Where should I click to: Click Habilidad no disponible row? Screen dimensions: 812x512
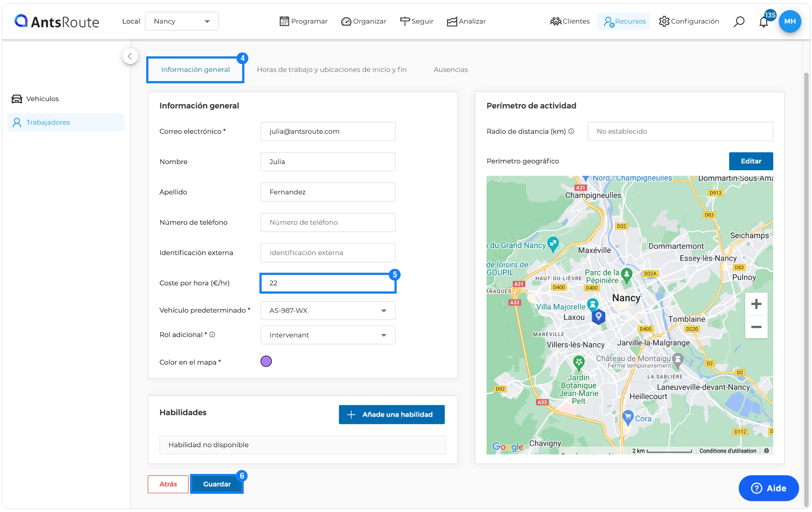pos(303,445)
